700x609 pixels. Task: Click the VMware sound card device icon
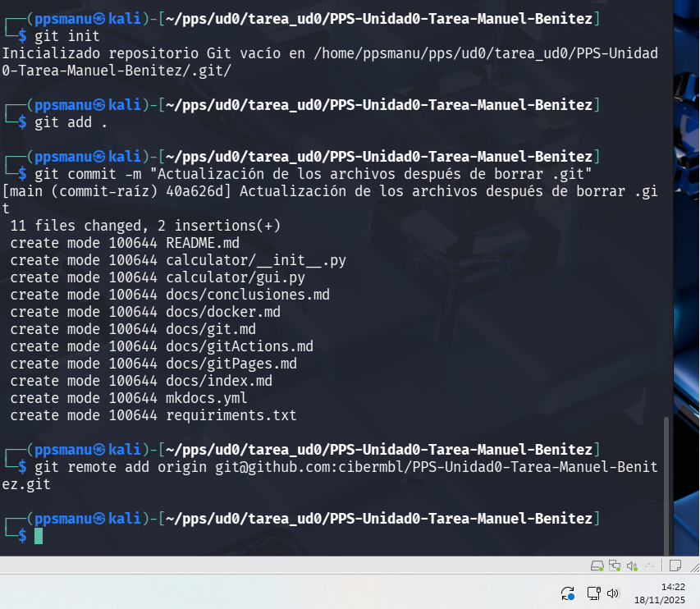632,566
